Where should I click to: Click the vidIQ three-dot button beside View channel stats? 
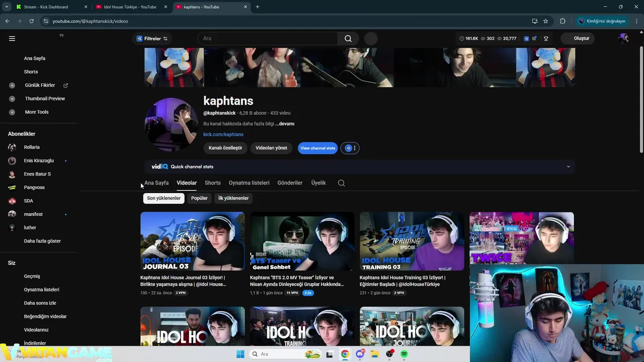(350, 148)
